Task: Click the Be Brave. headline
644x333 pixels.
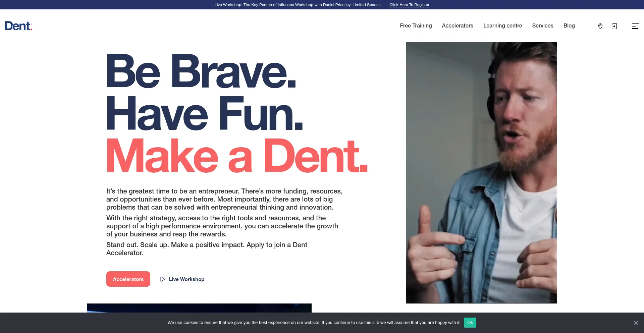Action: (201, 71)
